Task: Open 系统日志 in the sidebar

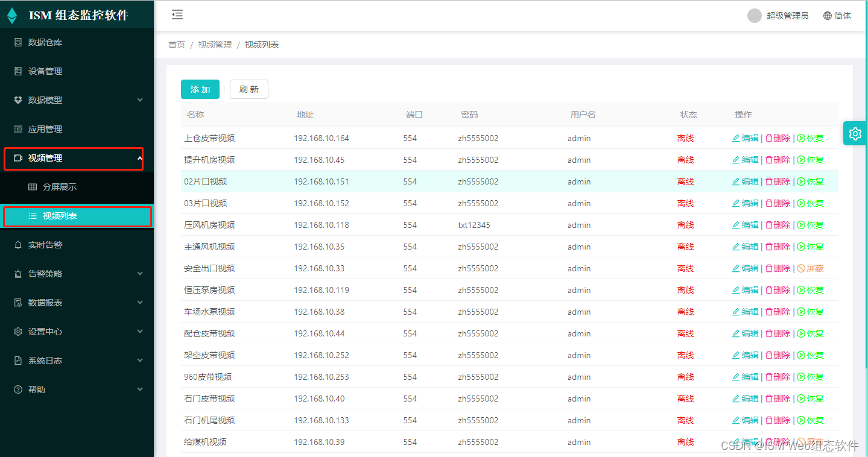Action: coord(39,360)
